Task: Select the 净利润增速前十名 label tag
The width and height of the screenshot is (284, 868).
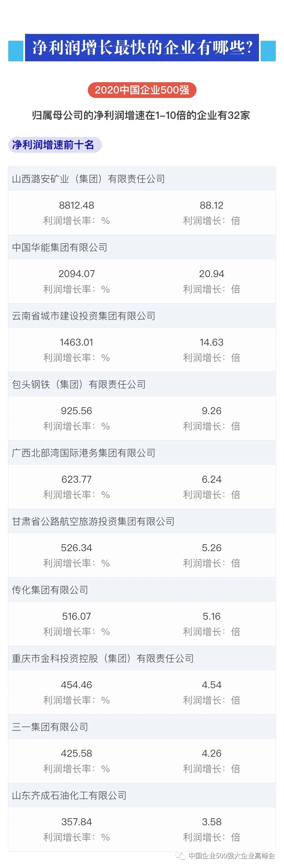Action: (55, 145)
